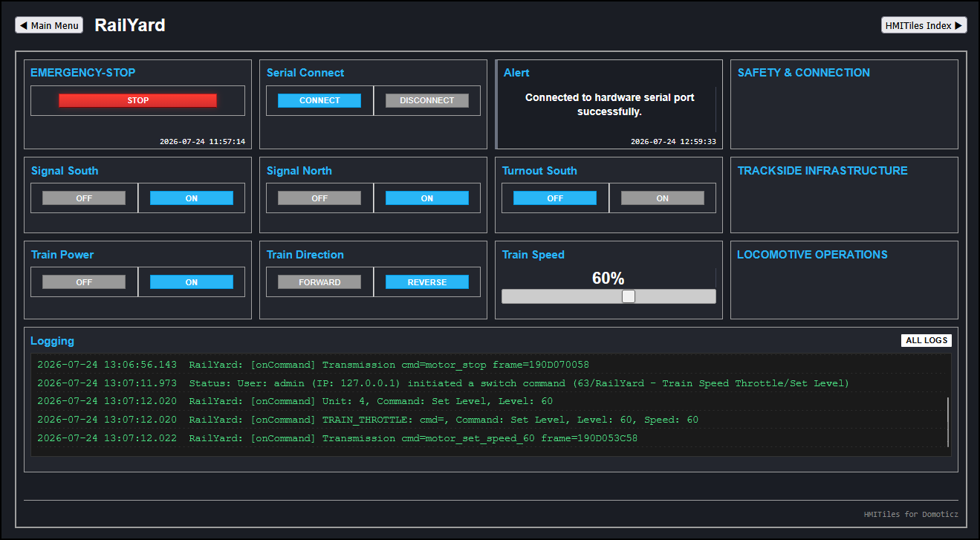Click the Logging panel scrollbar
This screenshot has height=540, width=980.
point(948,422)
